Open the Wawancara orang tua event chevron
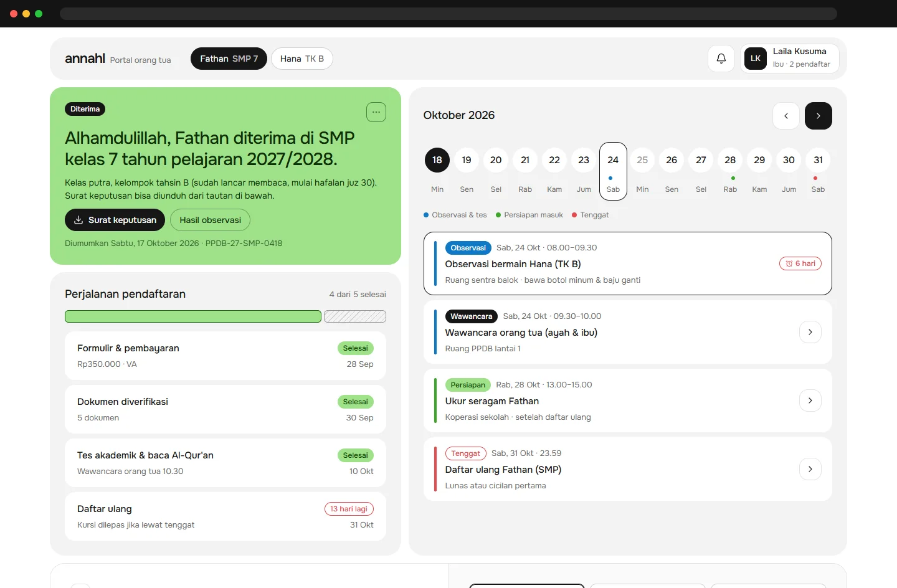The height and width of the screenshot is (588, 897). point(810,332)
